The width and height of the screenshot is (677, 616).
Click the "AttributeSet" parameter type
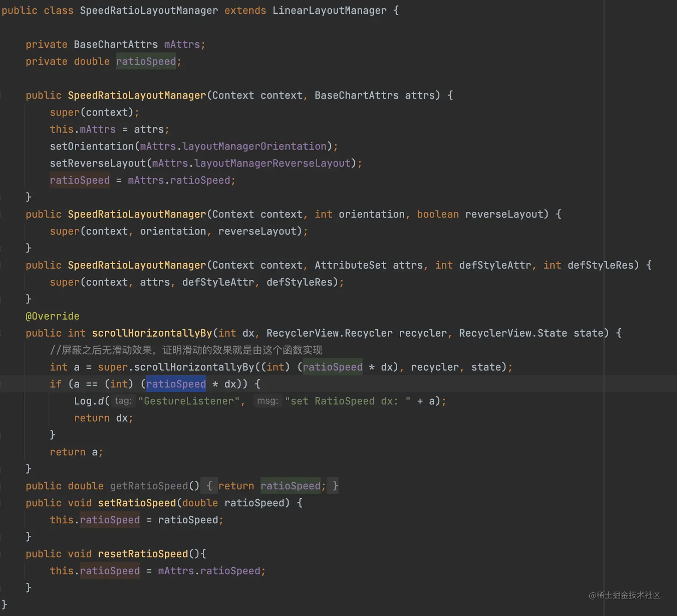tap(350, 265)
